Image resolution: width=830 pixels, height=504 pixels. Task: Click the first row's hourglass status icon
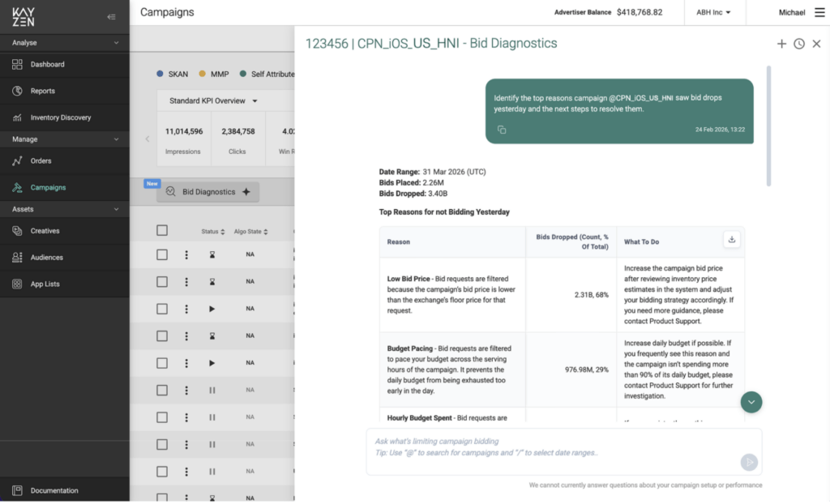pyautogui.click(x=212, y=254)
